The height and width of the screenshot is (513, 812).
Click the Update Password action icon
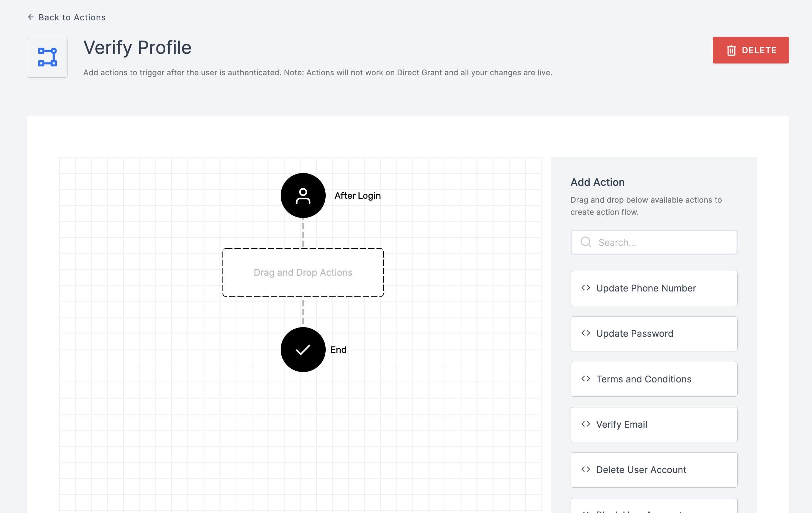[x=586, y=333]
